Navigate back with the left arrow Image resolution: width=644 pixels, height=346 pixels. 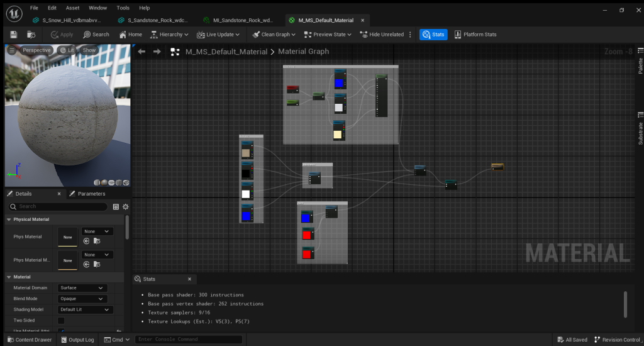pos(142,52)
